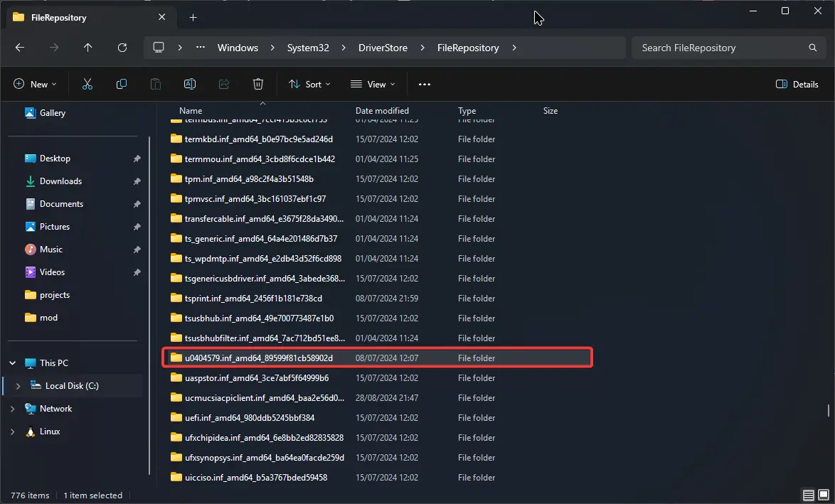This screenshot has width=835, height=504.
Task: Sort by Type column header
Action: coord(467,111)
